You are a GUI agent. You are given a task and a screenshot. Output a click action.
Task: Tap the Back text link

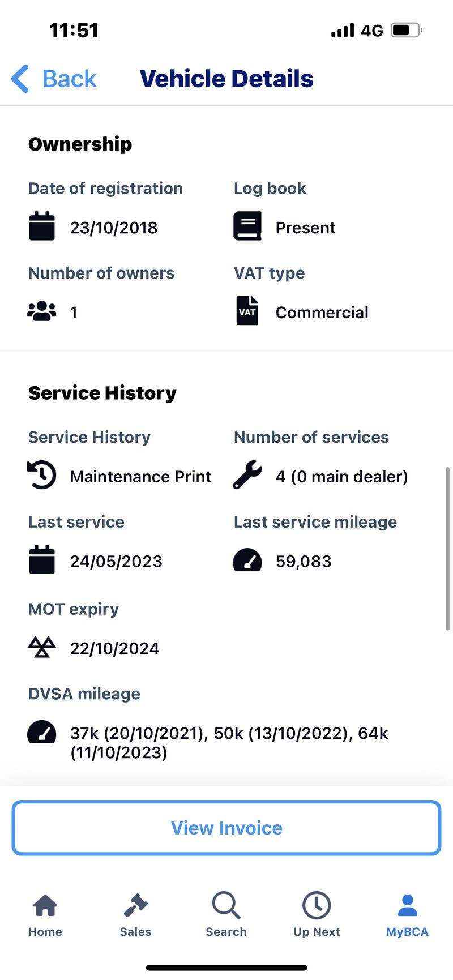[70, 79]
